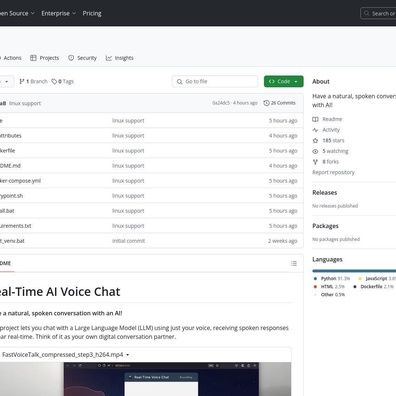Expand the Open Source menu
The image size is (396, 396).
pos(17,13)
